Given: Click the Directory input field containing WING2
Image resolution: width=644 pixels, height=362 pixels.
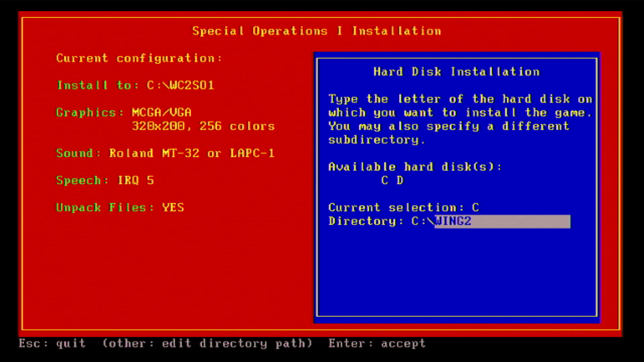Looking at the screenshot, I should (x=502, y=222).
